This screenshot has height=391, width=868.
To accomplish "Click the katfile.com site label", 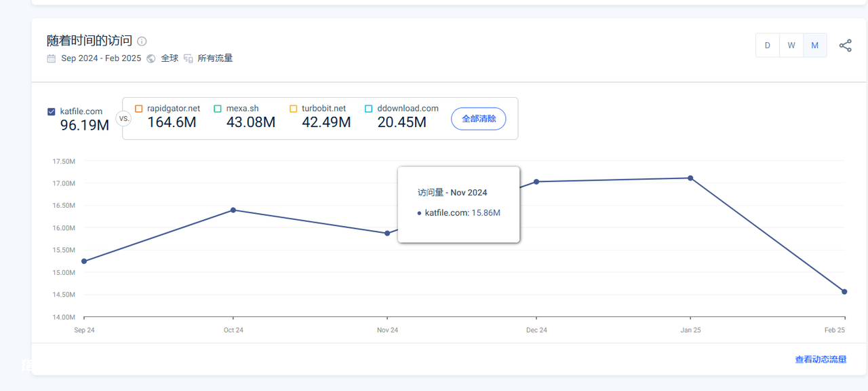I will 81,111.
